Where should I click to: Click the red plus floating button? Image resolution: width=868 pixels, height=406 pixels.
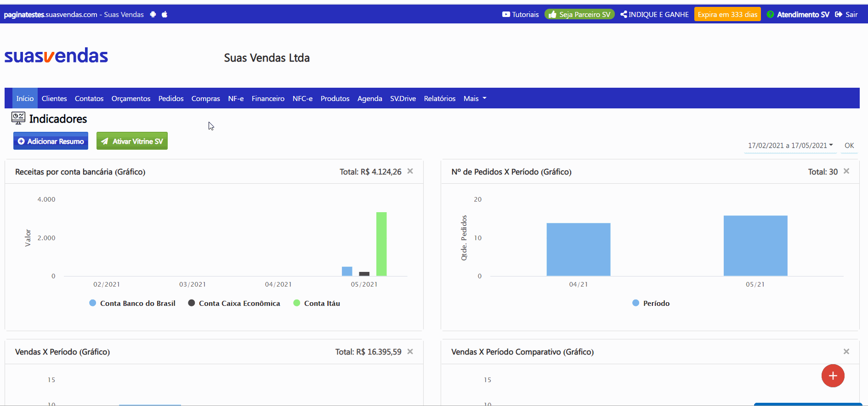pos(833,376)
